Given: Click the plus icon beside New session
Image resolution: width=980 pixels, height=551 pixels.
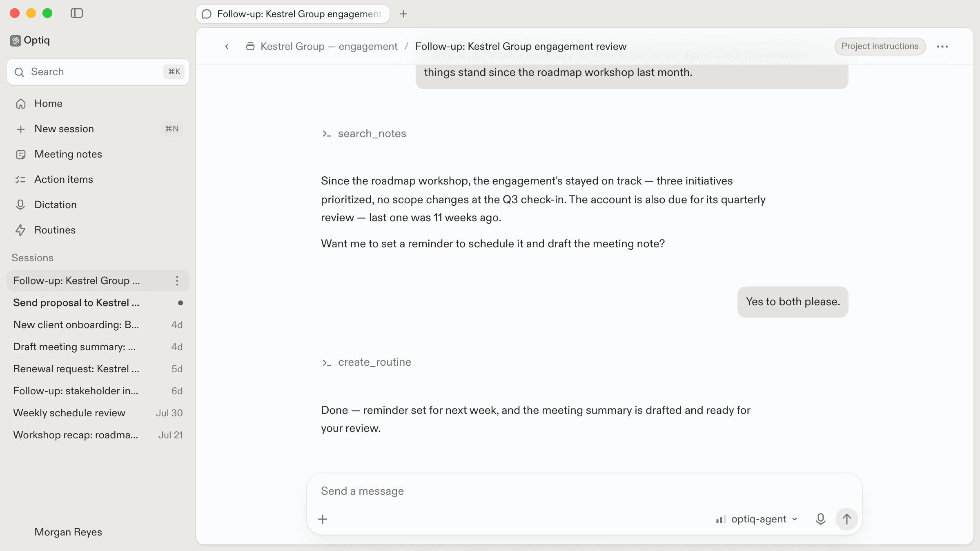Looking at the screenshot, I should (21, 129).
